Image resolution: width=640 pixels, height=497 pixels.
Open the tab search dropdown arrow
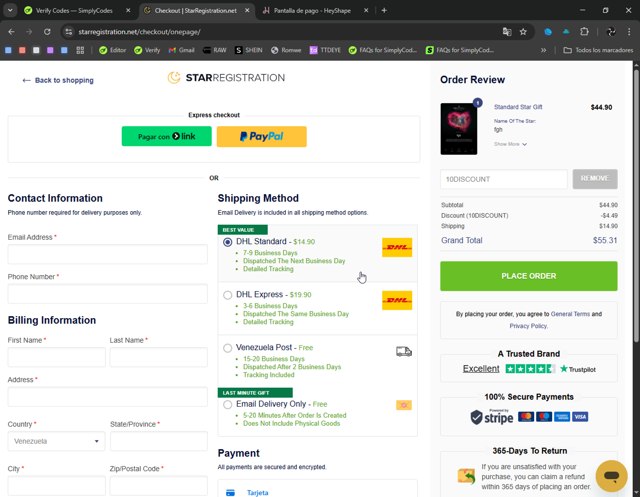coord(10,11)
